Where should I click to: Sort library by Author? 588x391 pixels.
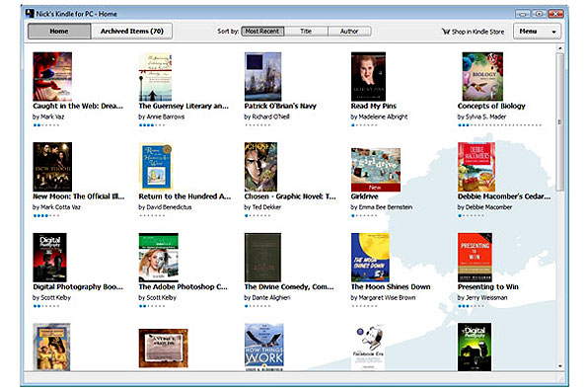[349, 32]
